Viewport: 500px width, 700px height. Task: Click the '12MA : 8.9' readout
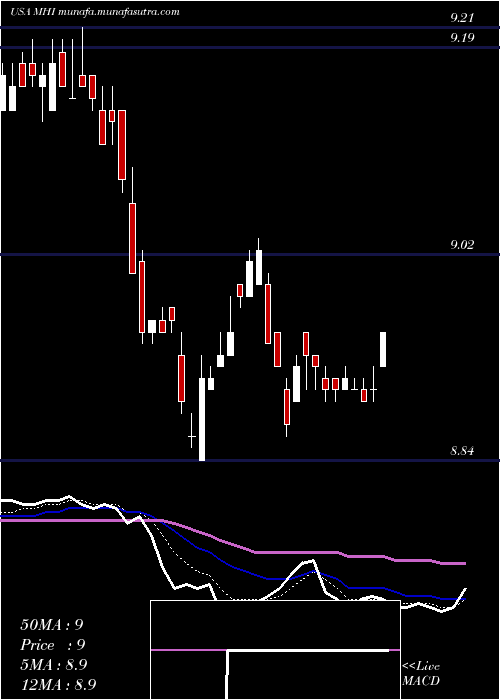pos(58,685)
